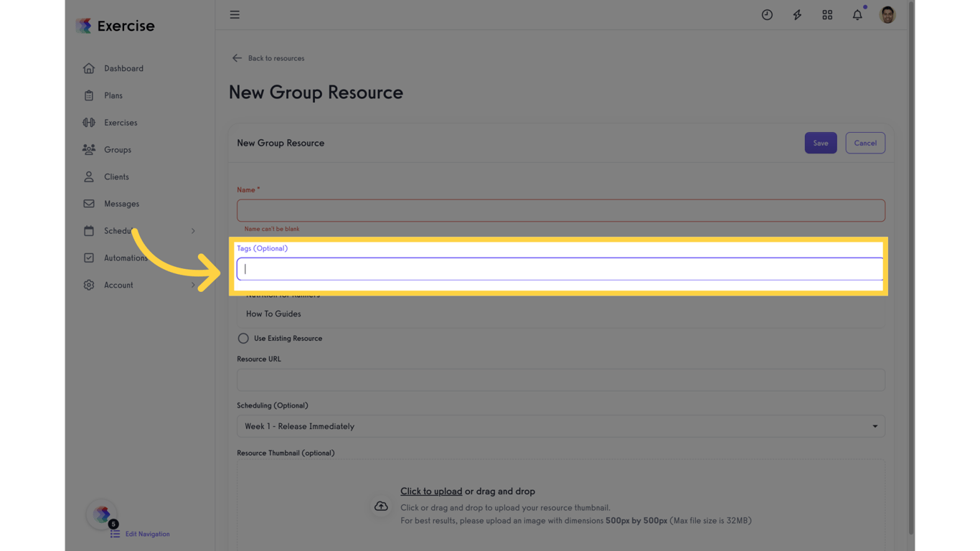This screenshot has width=980, height=551.
Task: Open the user profile avatar
Action: pyautogui.click(x=887, y=15)
